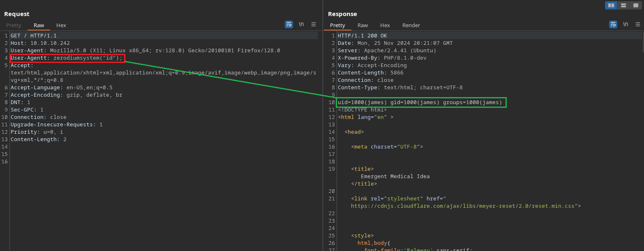The height and width of the screenshot is (251, 644).
Task: Select the Pretty tab in Response
Action: click(337, 26)
